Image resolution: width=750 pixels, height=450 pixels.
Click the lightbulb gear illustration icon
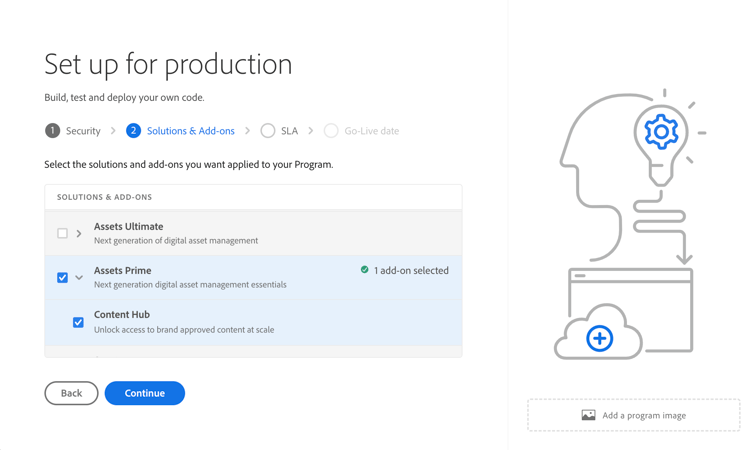point(661,132)
